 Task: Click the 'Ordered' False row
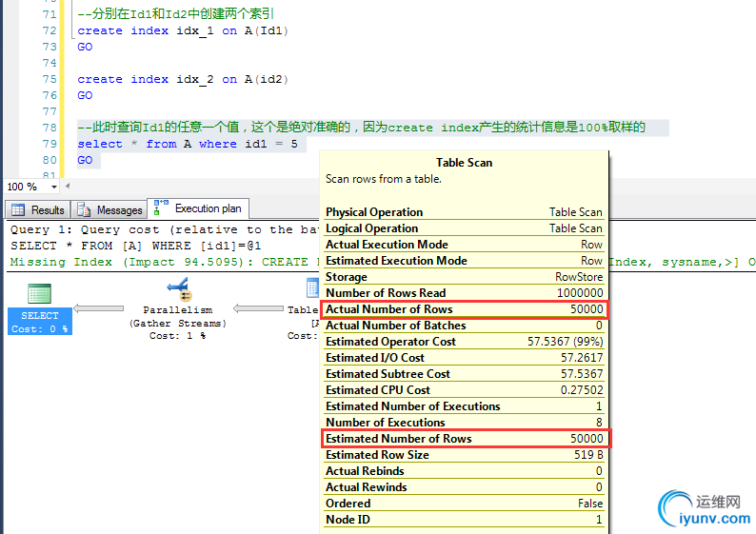click(x=464, y=504)
